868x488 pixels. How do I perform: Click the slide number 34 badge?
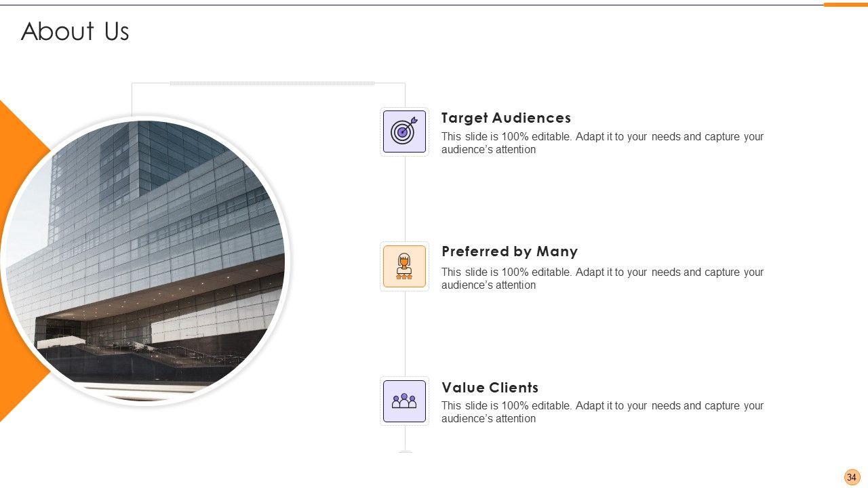[x=852, y=477]
